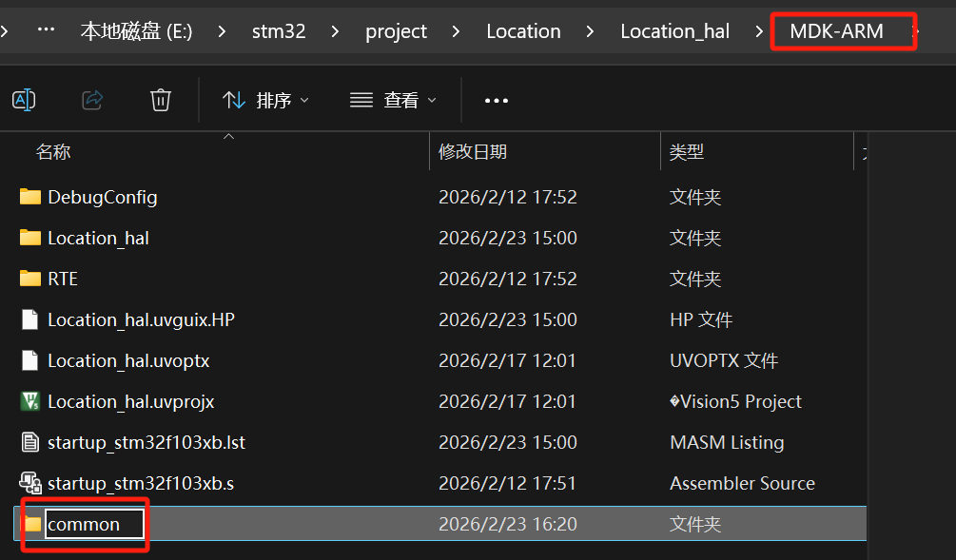Click the UVOPTX 文件 type cell

(x=724, y=360)
